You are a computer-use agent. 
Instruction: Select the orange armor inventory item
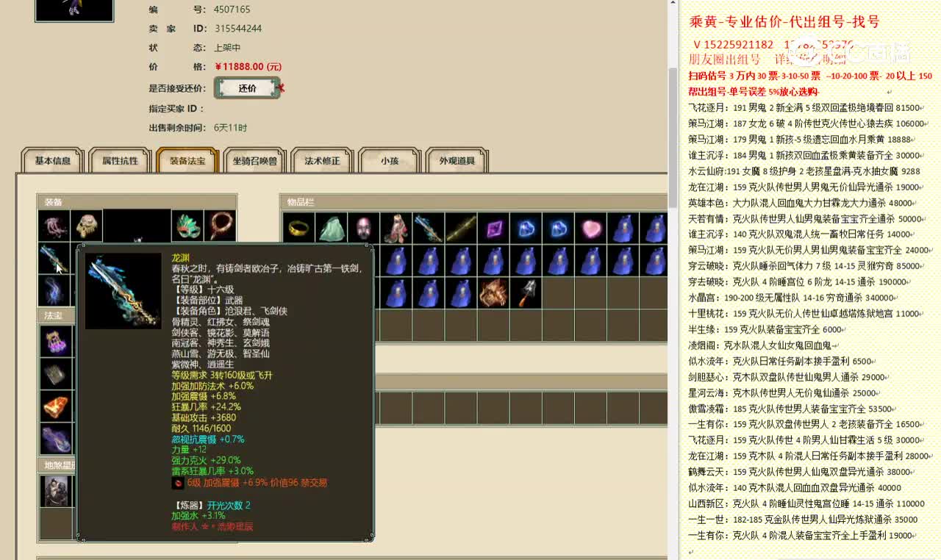(x=493, y=292)
